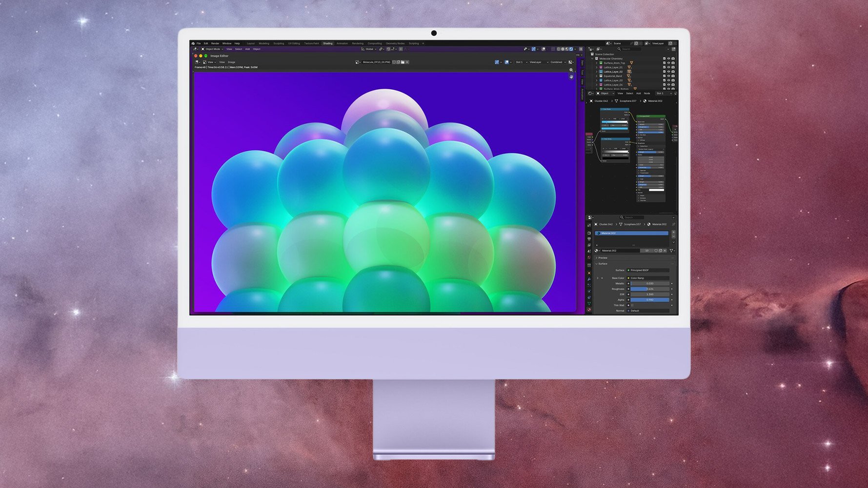The image size is (868, 488).
Task: Open the Object Mode dropdown
Action: click(x=212, y=49)
